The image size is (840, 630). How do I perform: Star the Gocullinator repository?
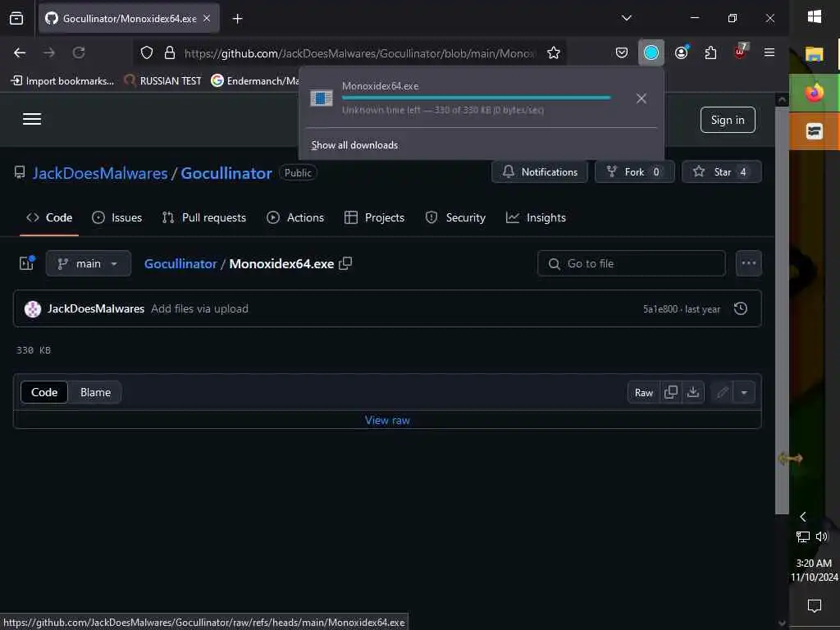pyautogui.click(x=721, y=172)
